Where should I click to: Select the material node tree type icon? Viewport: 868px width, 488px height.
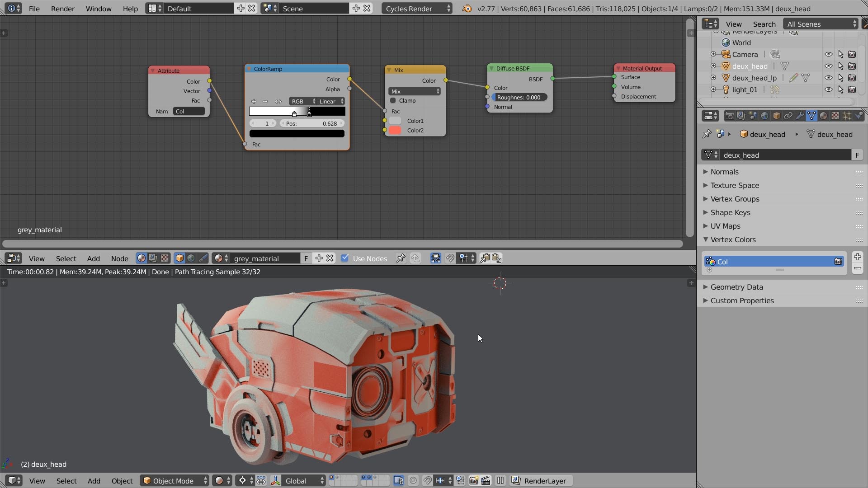click(142, 258)
